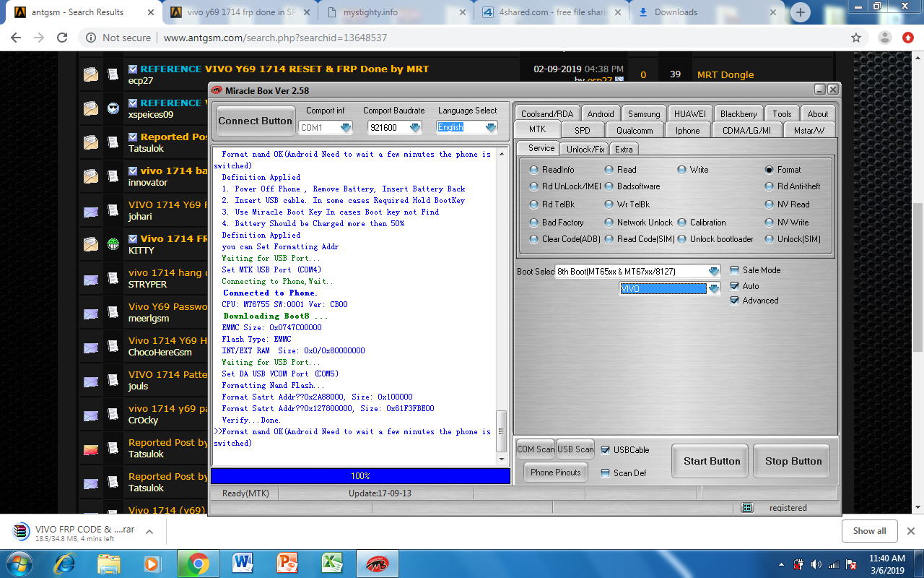
Task: Select the Iphone tab
Action: [687, 131]
